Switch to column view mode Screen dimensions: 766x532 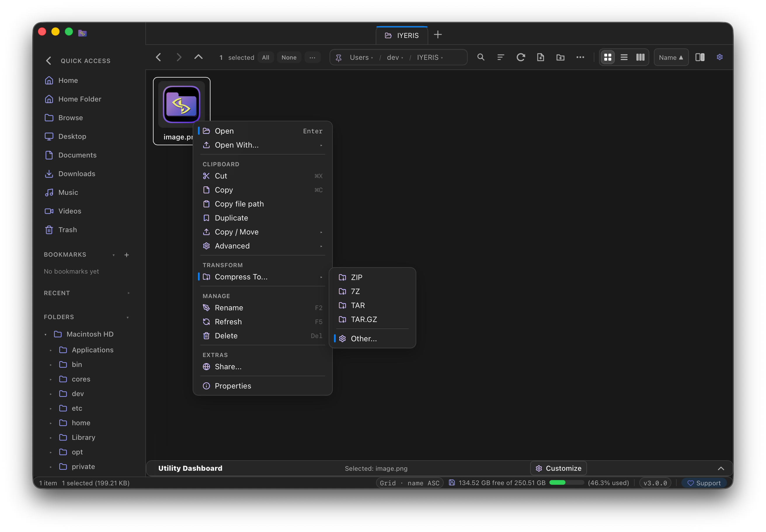click(640, 57)
